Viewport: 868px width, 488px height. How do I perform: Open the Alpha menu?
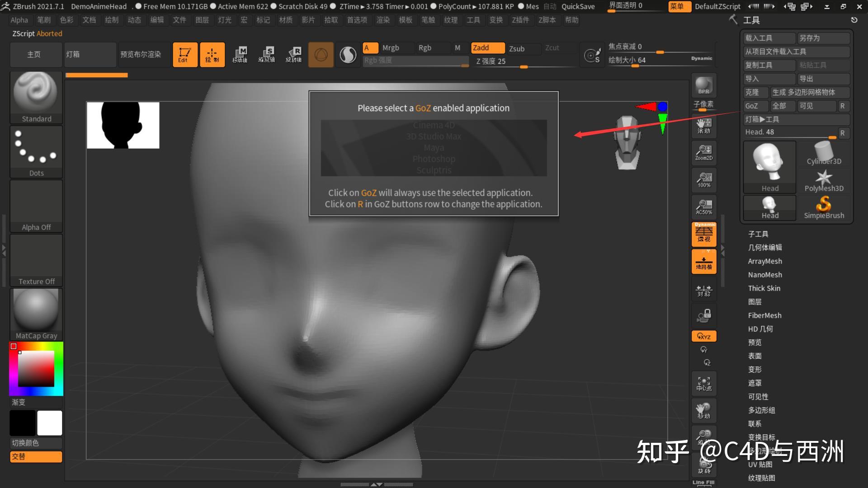click(19, 20)
